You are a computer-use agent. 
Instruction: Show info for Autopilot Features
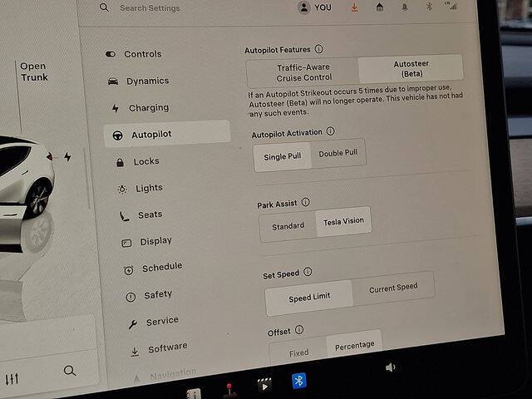coord(319,50)
